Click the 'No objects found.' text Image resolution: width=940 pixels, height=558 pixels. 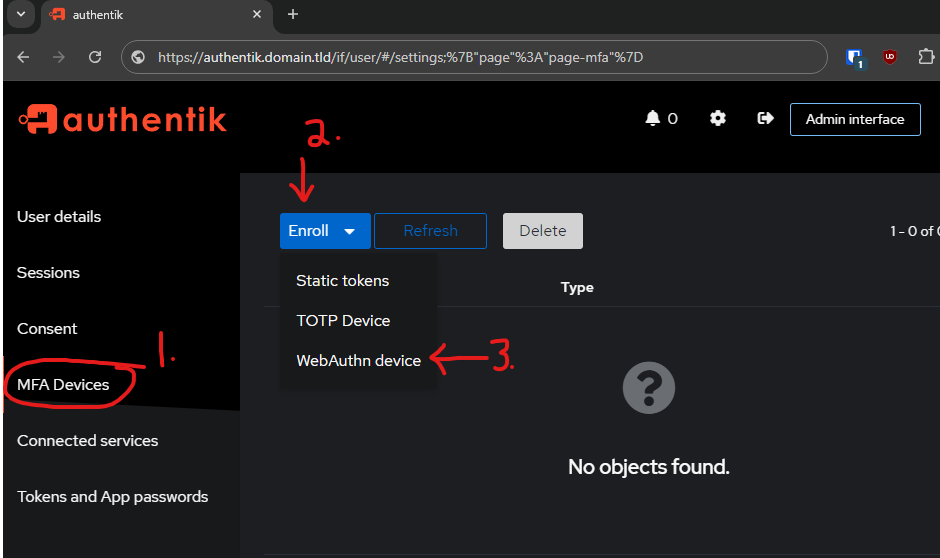pyautogui.click(x=649, y=466)
